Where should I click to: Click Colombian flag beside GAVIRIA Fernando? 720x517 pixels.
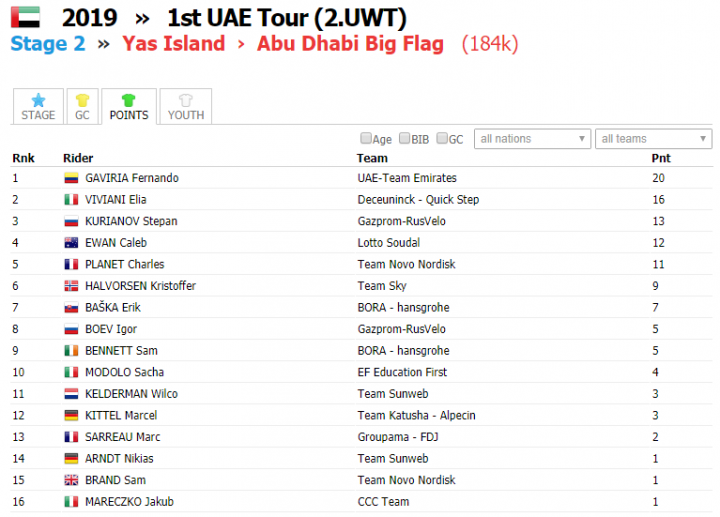pyautogui.click(x=71, y=178)
